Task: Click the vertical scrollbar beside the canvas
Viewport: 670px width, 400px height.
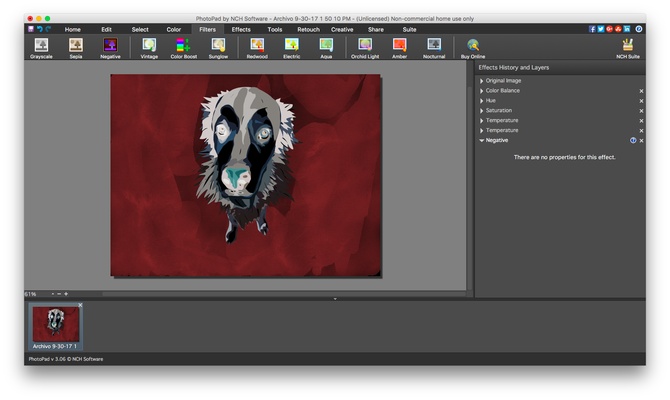Action: point(470,188)
